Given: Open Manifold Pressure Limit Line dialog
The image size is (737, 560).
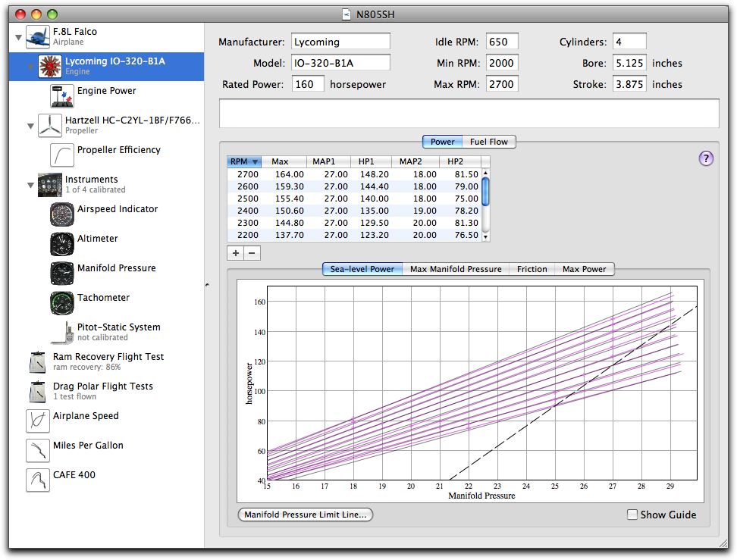Looking at the screenshot, I should point(306,515).
